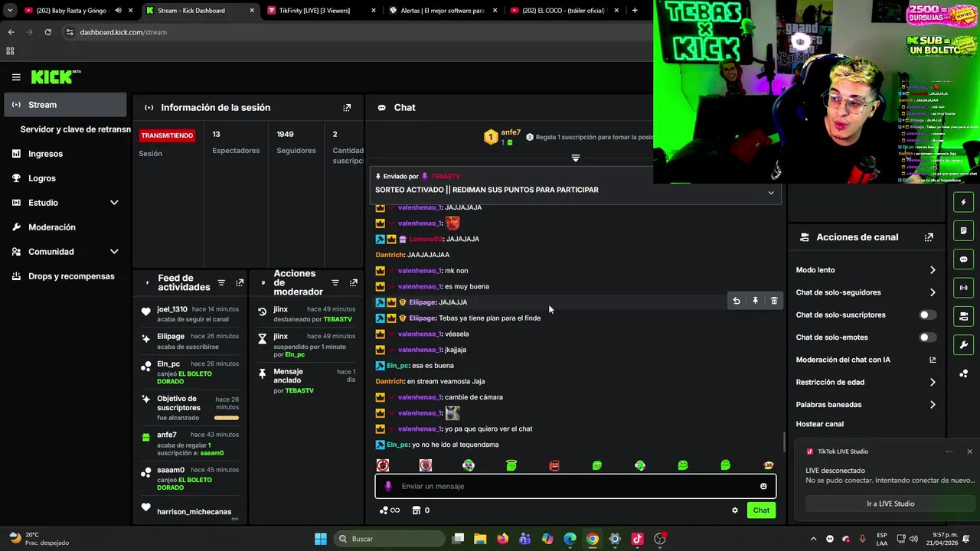Pop out the Feed de actividades panel

(x=240, y=283)
